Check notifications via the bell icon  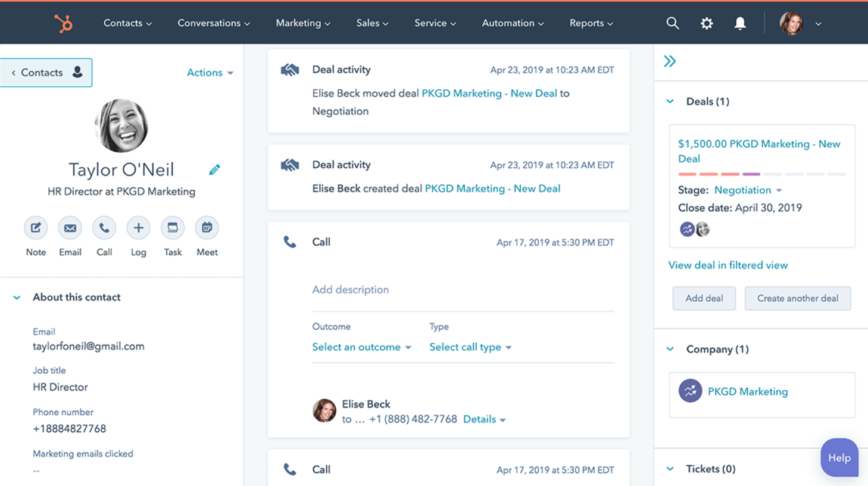point(740,23)
